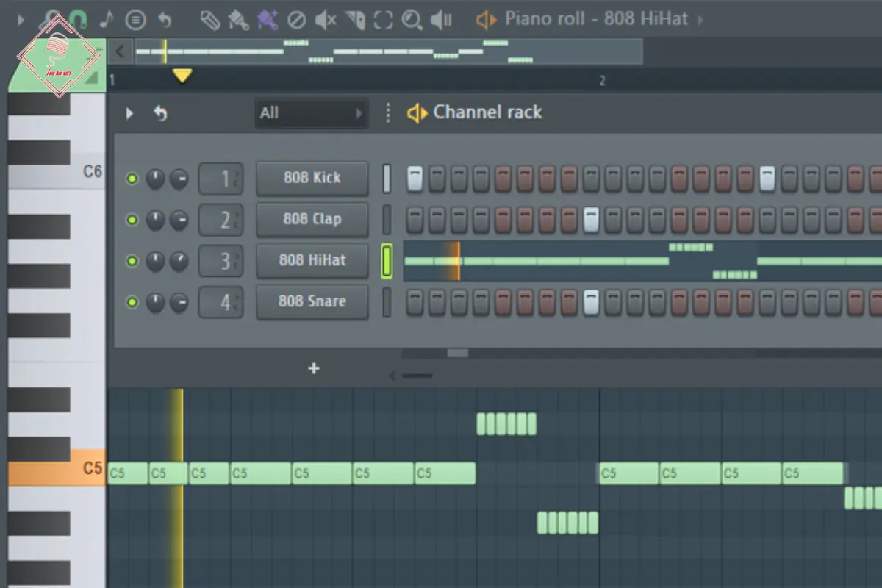Click the magnet Snap to grid icon
The width and height of the screenshot is (882, 588).
(x=79, y=20)
